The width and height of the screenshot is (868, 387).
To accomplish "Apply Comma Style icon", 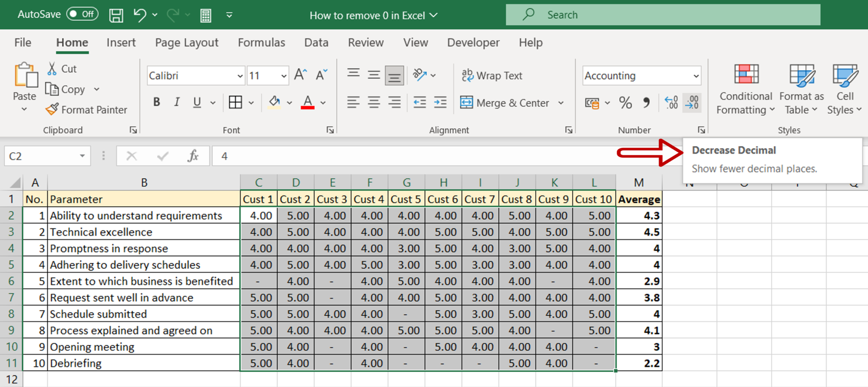I will click(646, 103).
